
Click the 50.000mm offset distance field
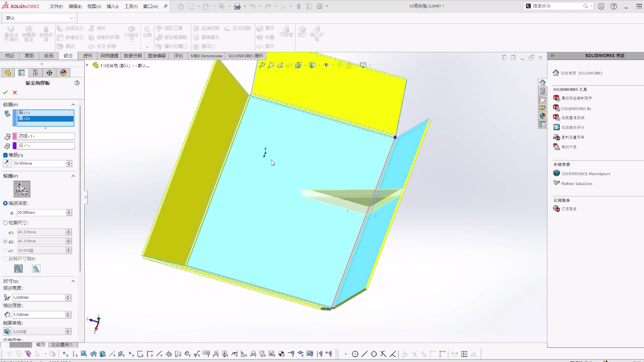pos(40,163)
